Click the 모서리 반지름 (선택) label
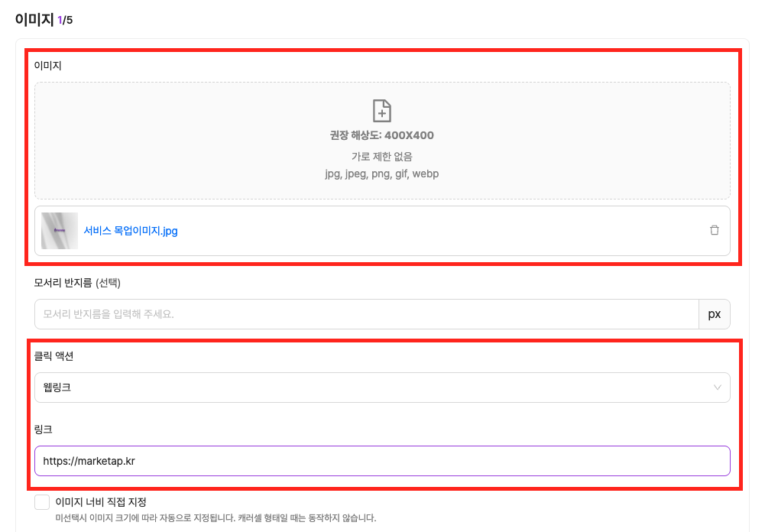Screen dimensions: 765x532 pos(77,283)
